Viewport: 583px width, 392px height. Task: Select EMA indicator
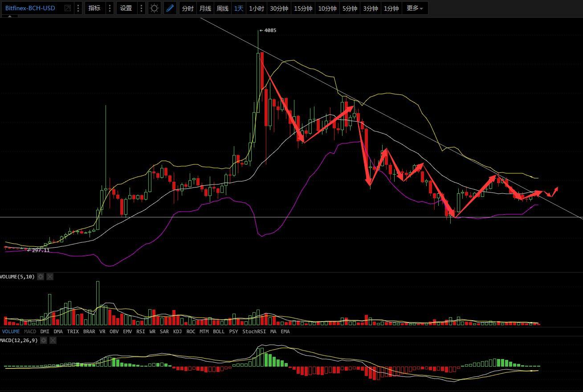(x=285, y=331)
